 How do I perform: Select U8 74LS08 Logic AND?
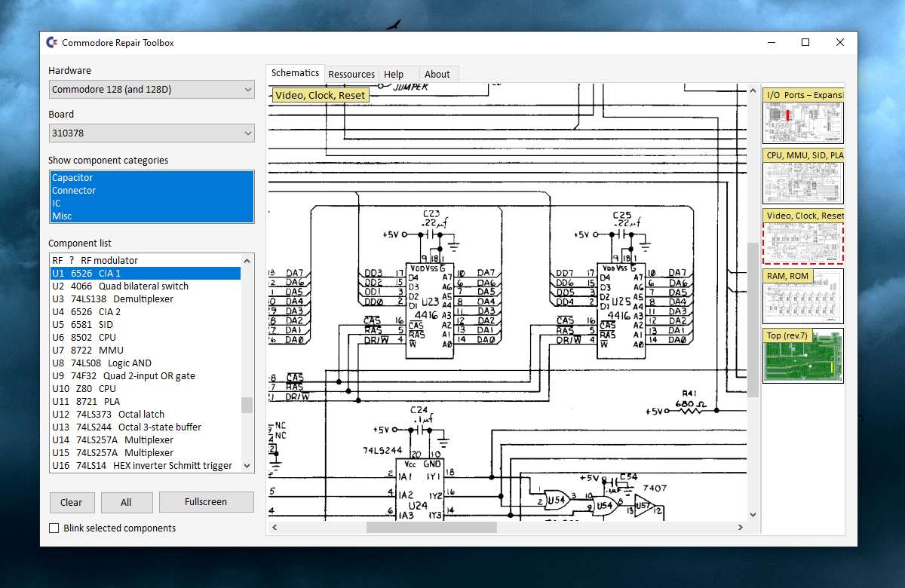click(x=146, y=363)
